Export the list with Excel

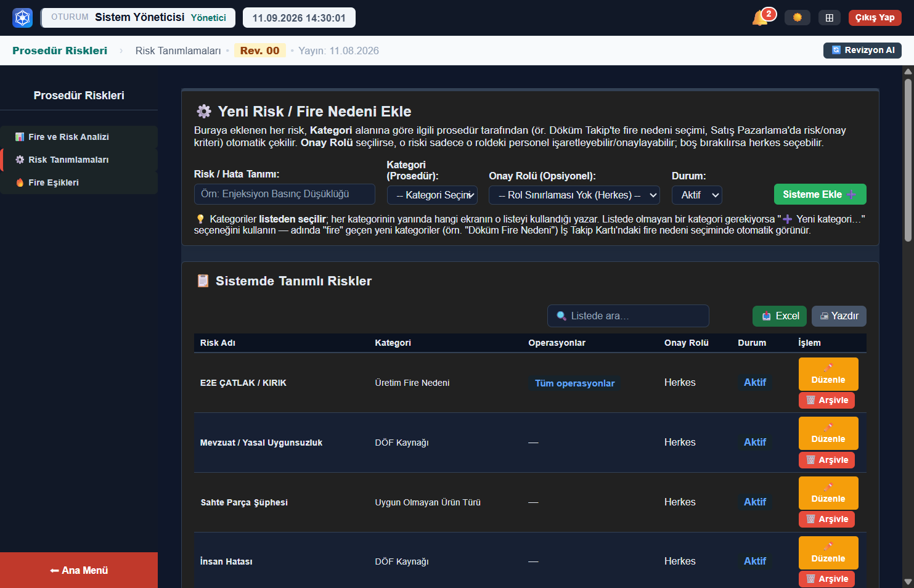pos(780,316)
